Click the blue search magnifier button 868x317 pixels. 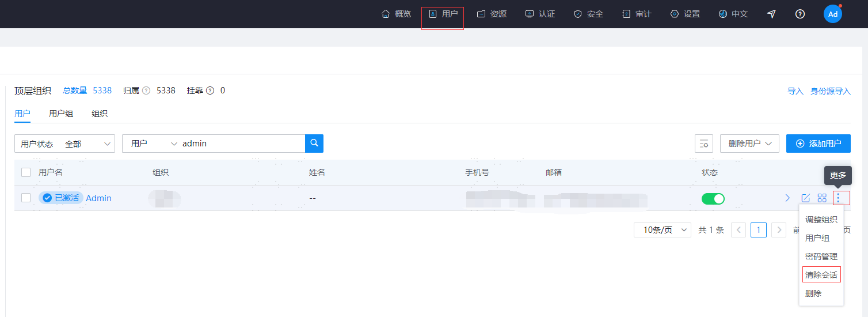(314, 144)
